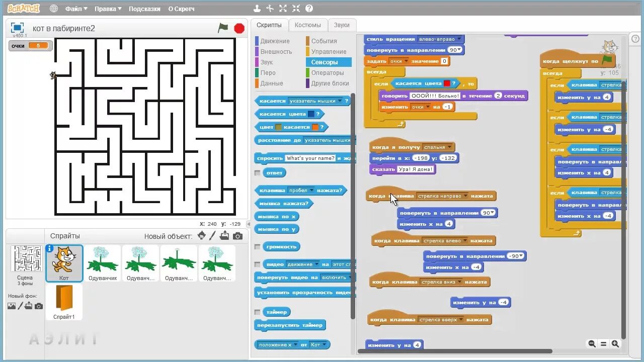Select the Delete scissors tool
Image resolution: width=644 pixels, height=362 pixels.
(270, 9)
